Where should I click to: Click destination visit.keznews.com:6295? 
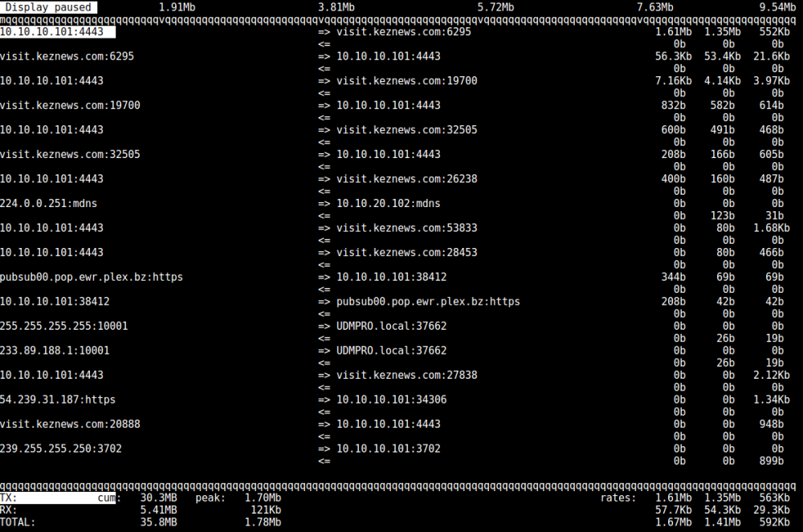point(404,32)
